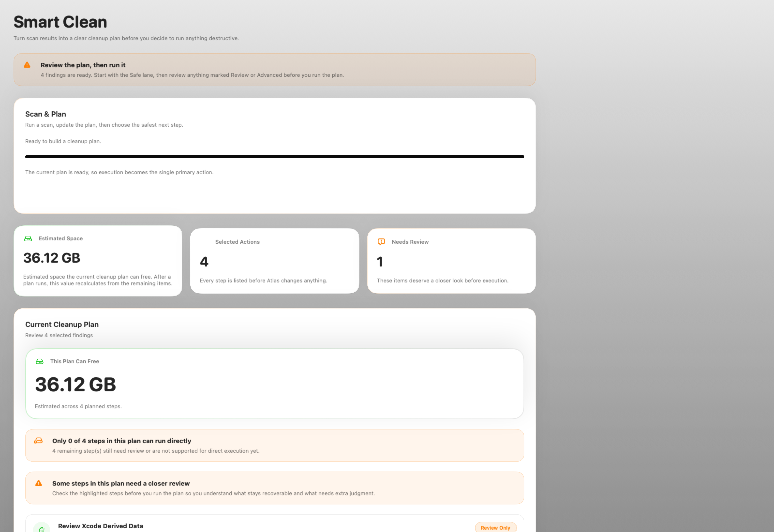Click 'Some steps in this plan need a closer review'
774x532 pixels.
(121, 483)
